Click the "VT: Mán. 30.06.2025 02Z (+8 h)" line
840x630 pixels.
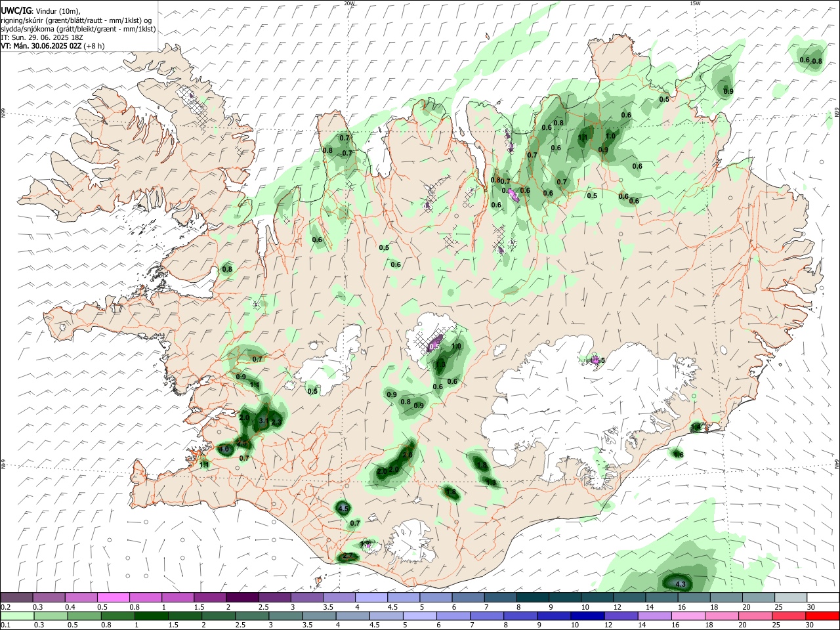point(52,46)
